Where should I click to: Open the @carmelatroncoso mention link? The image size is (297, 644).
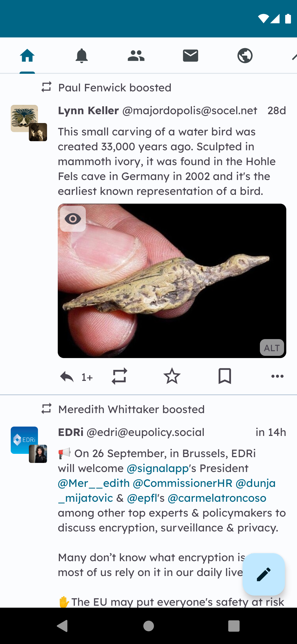[x=217, y=498]
